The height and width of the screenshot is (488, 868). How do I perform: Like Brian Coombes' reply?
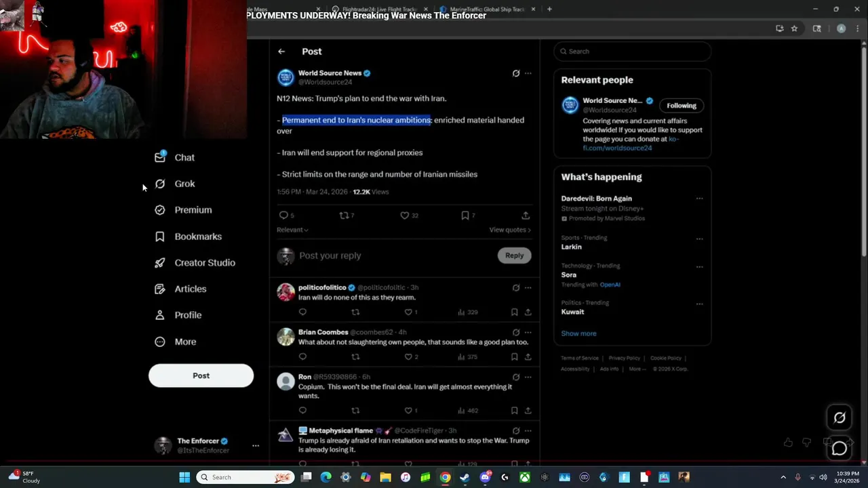coord(408,357)
